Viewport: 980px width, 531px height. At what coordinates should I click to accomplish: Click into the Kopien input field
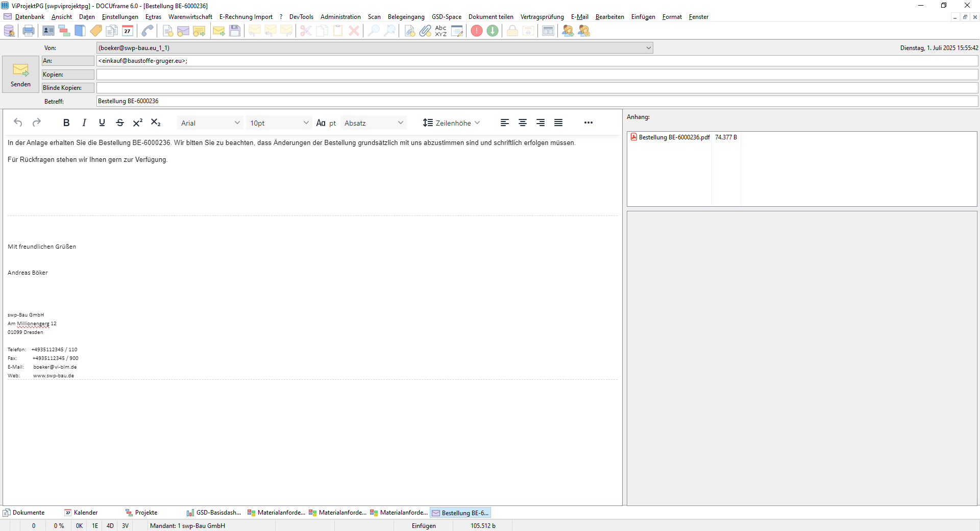(537, 75)
